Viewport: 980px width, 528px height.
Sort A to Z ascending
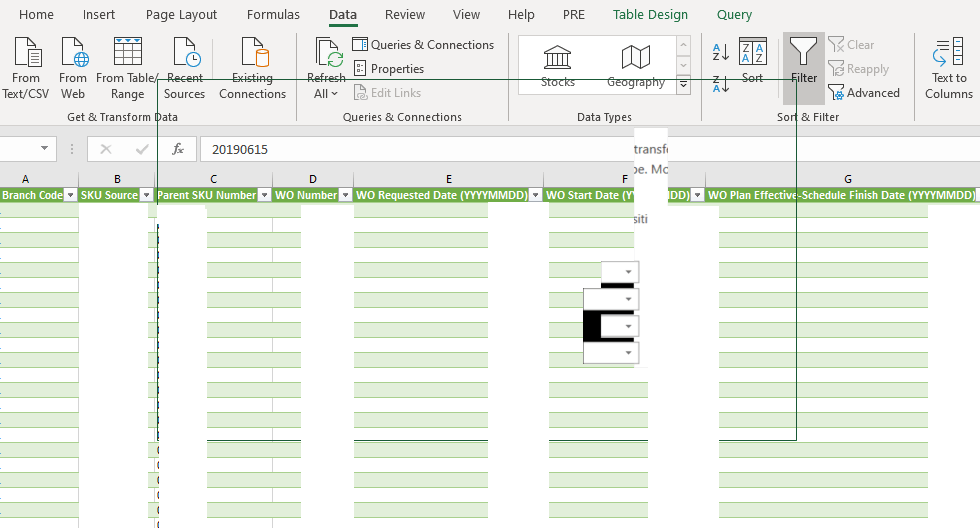click(x=721, y=52)
